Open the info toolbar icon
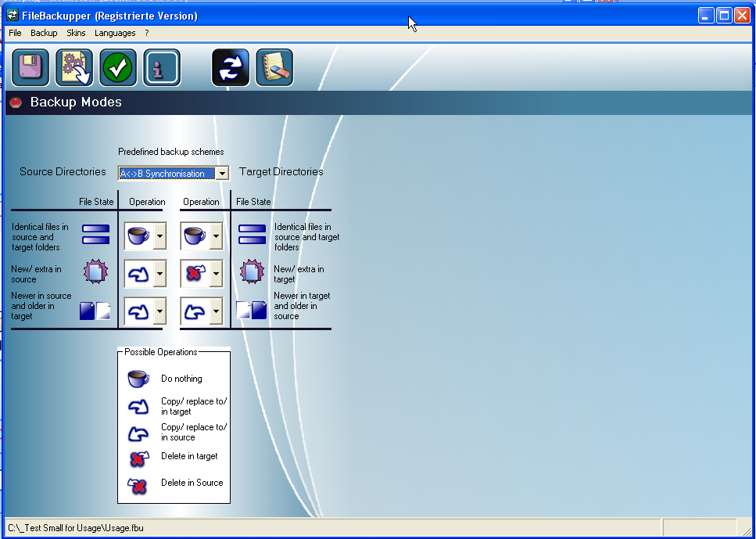This screenshot has height=539, width=756. (162, 67)
